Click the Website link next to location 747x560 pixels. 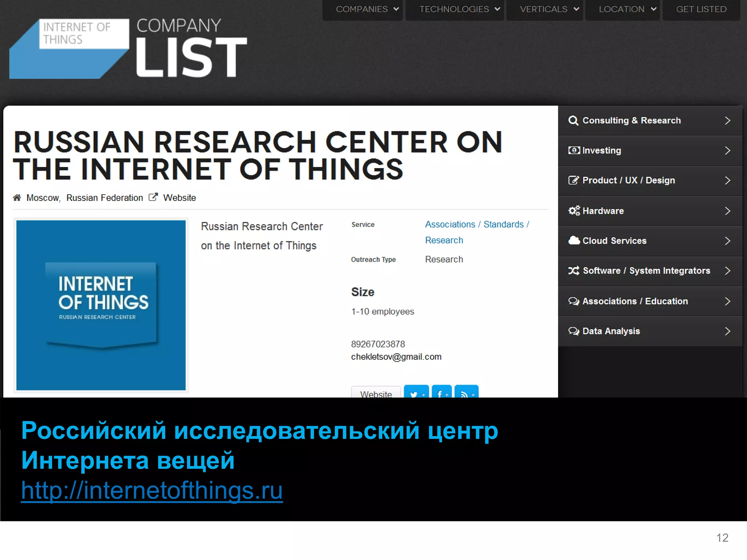179,198
